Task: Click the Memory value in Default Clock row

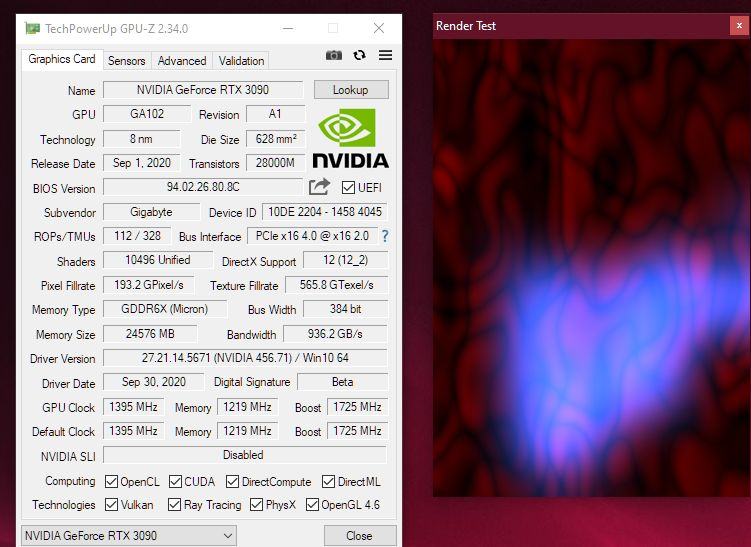Action: 247,431
